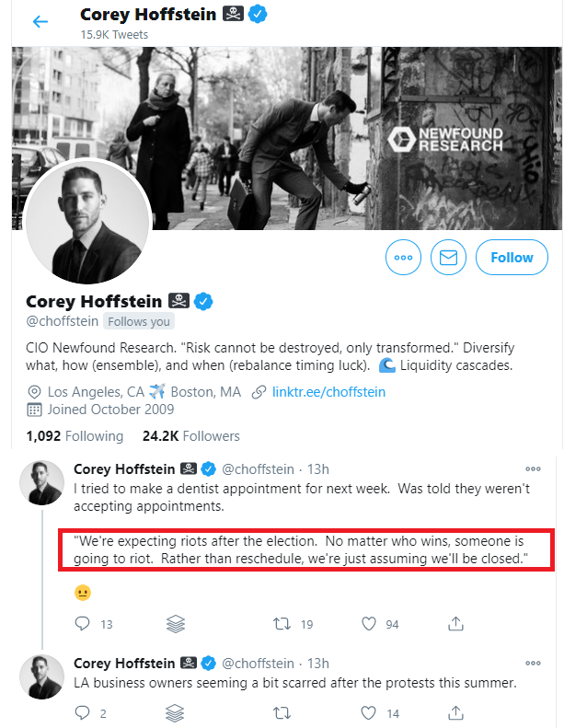Click the stacked-layers icon on first tweet
The image size is (587, 728).
coord(176,624)
